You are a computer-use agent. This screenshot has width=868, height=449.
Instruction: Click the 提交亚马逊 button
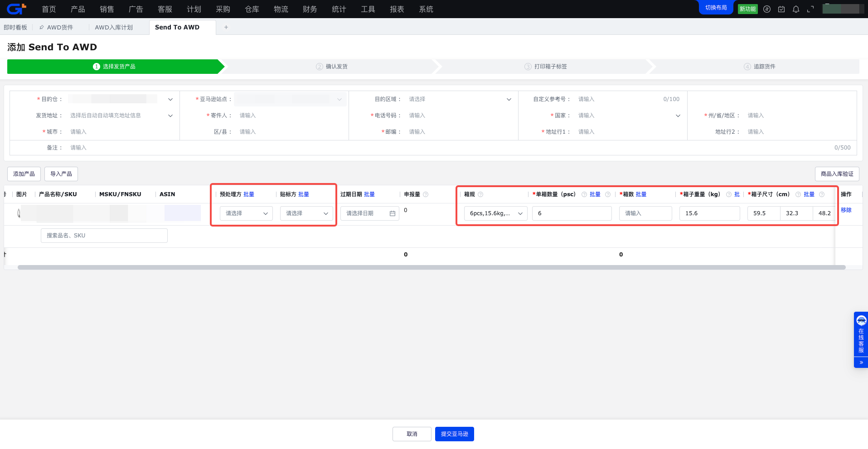(455, 434)
